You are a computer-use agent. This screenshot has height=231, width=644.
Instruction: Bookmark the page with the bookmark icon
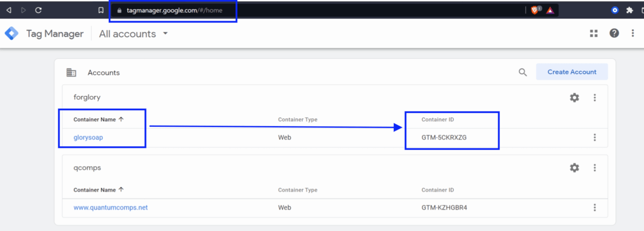[101, 10]
